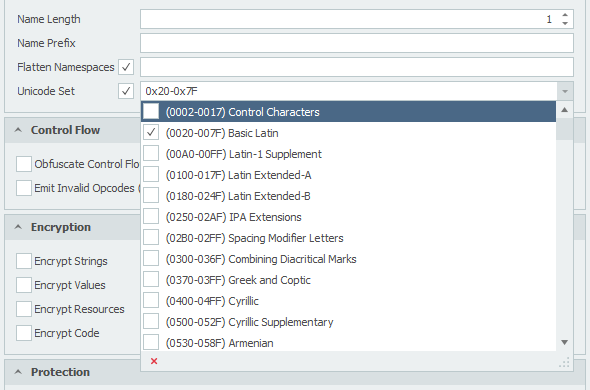Click the scroll down arrow in the list
Screen dimensions: 590x390
pos(564,342)
